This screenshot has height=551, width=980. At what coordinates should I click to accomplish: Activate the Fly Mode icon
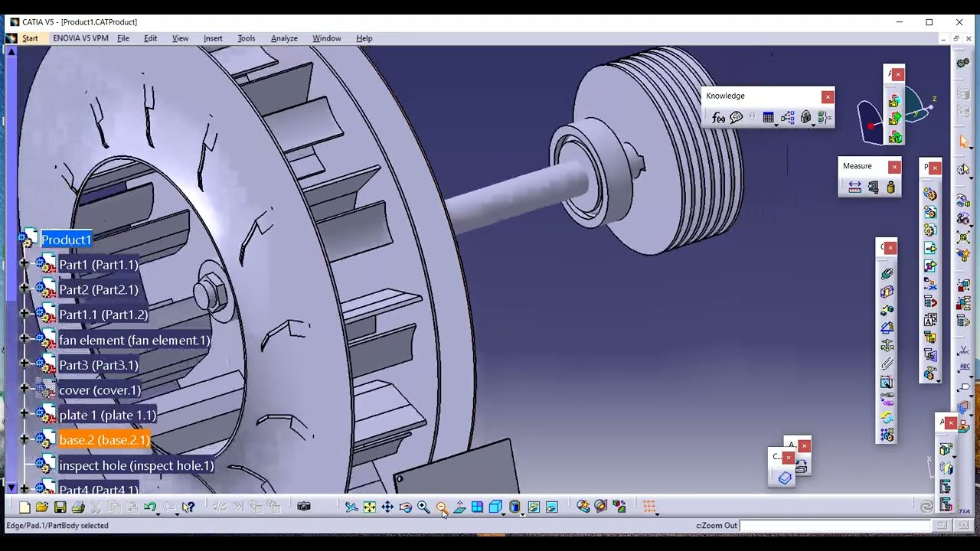351,507
